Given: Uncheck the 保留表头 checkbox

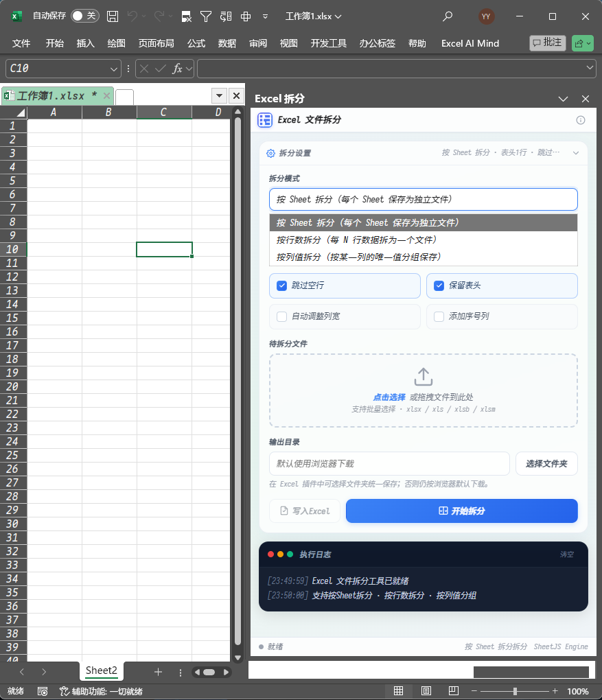Looking at the screenshot, I should coord(439,285).
